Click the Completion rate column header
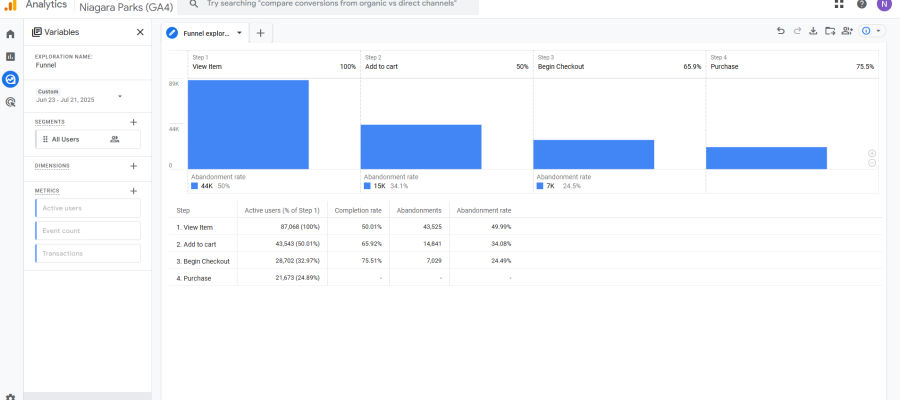Image resolution: width=900 pixels, height=400 pixels. (358, 211)
